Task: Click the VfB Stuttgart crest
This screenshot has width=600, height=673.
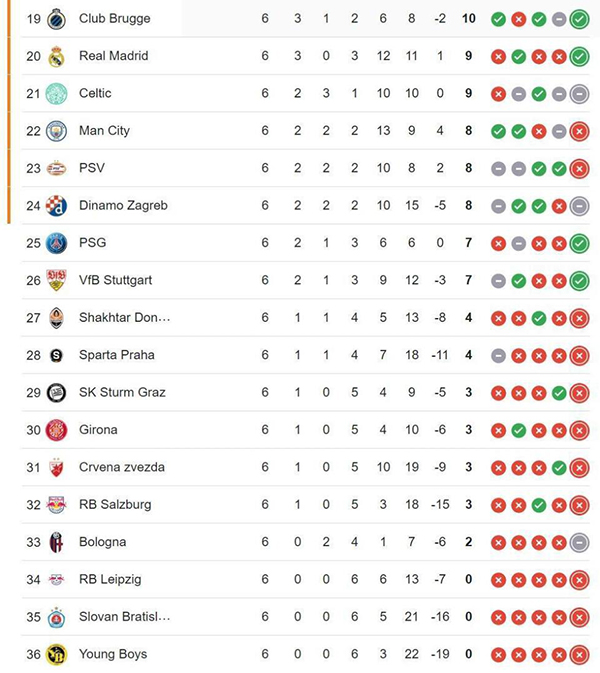Action: pos(56,280)
